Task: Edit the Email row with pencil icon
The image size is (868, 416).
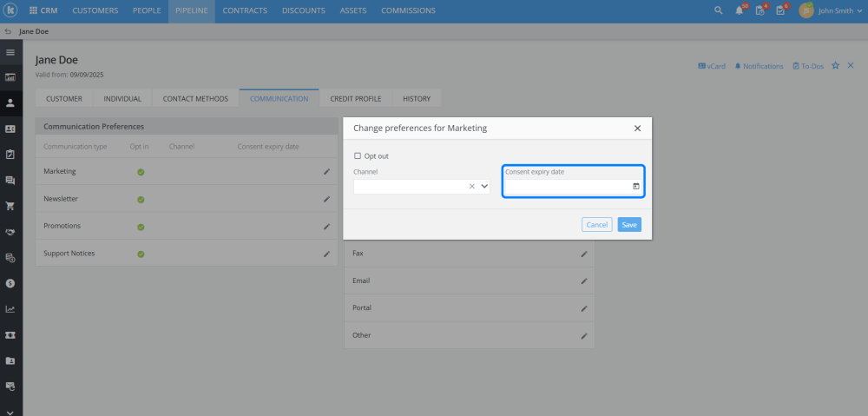Action: click(x=584, y=281)
